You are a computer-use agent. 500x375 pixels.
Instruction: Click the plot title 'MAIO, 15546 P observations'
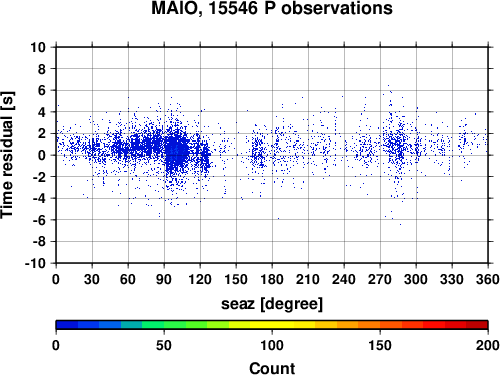point(272,8)
